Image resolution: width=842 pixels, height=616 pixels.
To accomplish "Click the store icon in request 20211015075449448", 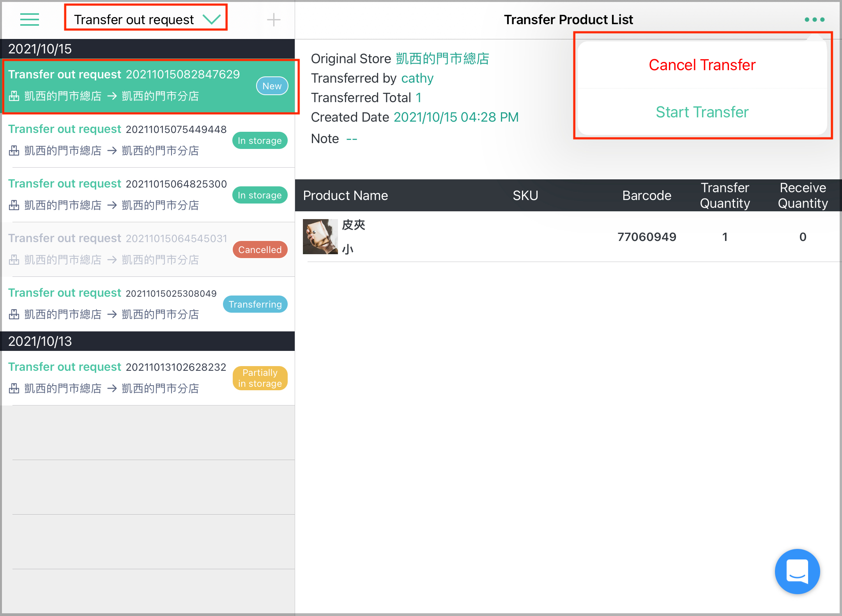I will coord(14,150).
